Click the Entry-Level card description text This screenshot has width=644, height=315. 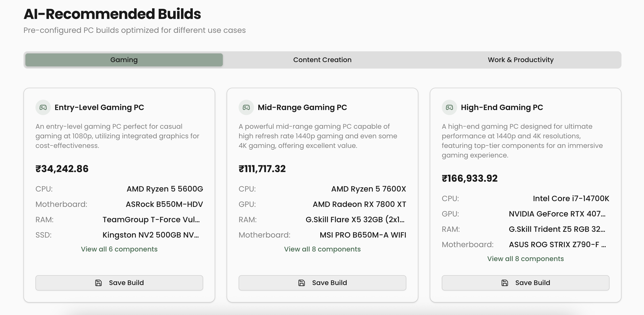(117, 136)
